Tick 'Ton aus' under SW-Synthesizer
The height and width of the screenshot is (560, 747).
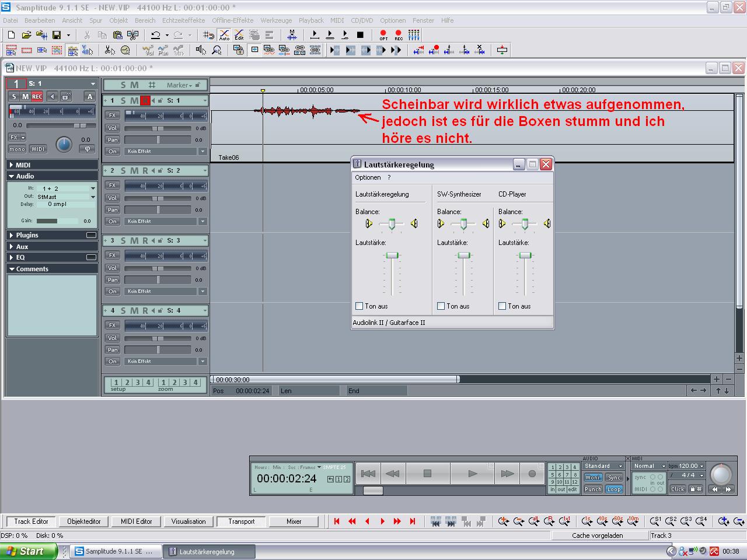pyautogui.click(x=441, y=306)
